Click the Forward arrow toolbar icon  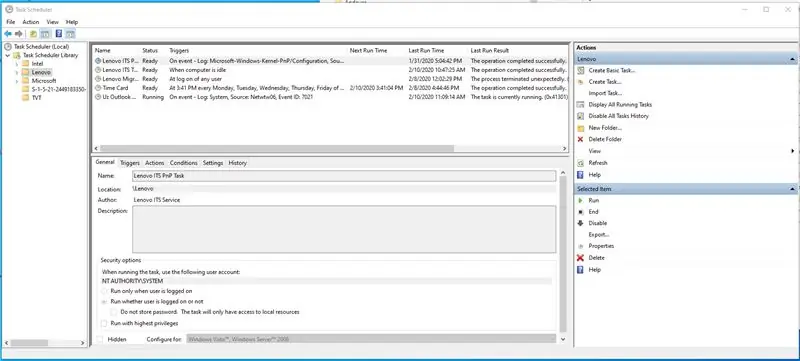pyautogui.click(x=19, y=34)
